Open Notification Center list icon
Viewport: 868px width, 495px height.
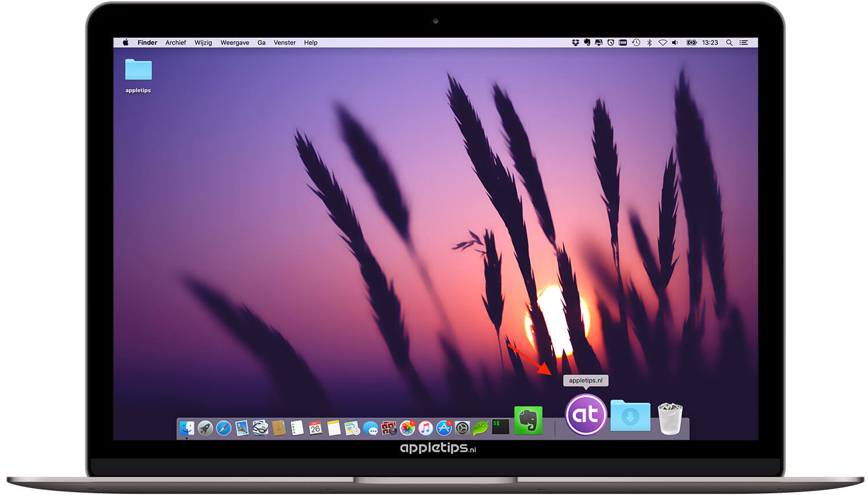[x=744, y=43]
